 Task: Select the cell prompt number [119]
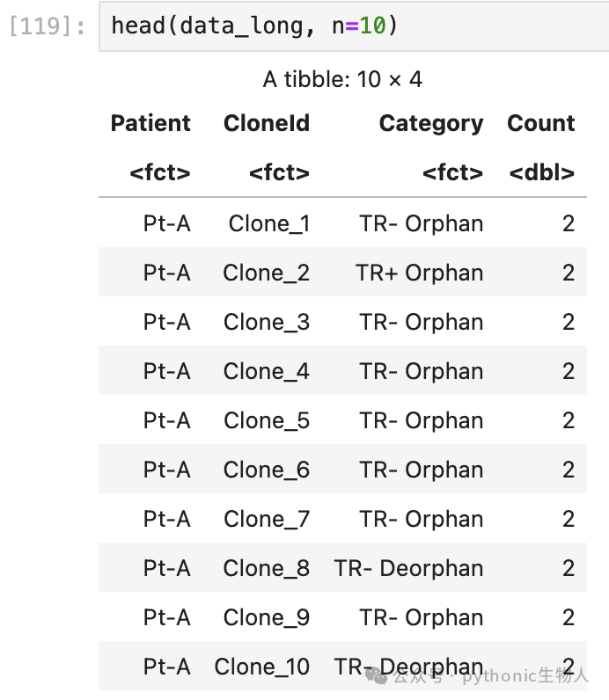point(47,26)
